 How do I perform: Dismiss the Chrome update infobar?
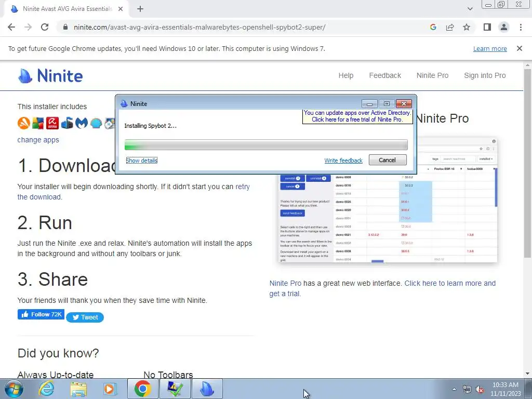[520, 48]
